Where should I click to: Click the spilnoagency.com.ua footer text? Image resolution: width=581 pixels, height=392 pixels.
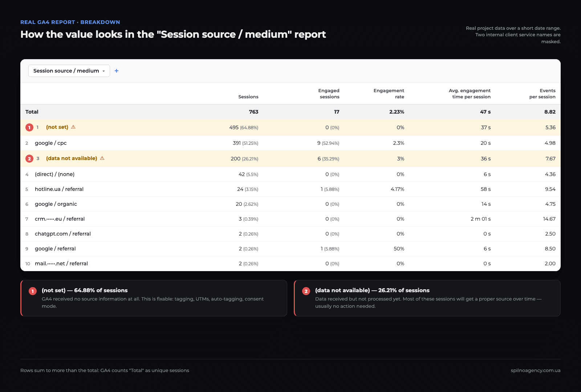[536, 371]
